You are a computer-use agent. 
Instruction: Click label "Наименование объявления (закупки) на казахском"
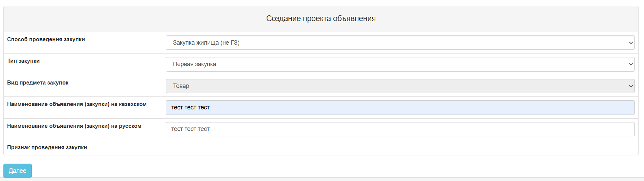click(77, 104)
